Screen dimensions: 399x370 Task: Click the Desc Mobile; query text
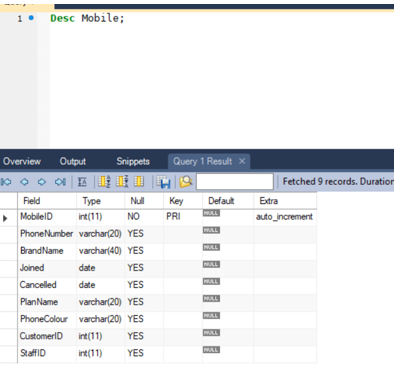(x=87, y=18)
